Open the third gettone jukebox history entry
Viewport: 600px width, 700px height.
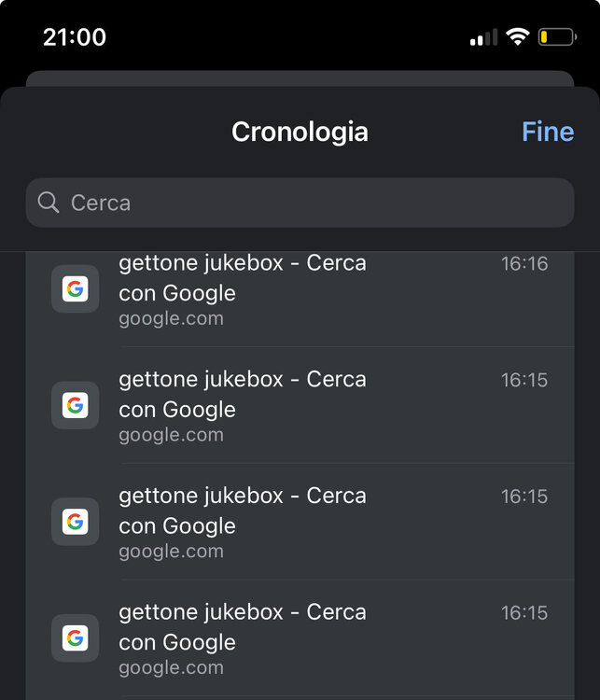pos(243,511)
